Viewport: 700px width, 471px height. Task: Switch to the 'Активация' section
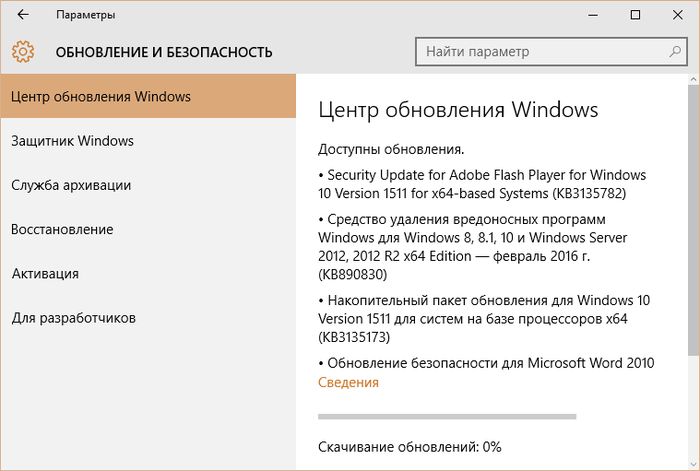[x=45, y=273]
